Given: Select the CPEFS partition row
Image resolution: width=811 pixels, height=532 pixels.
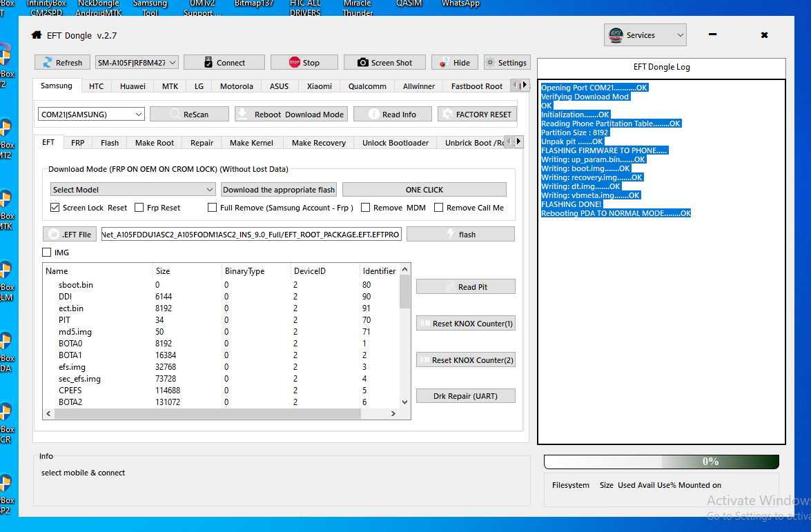Looking at the screenshot, I should pos(222,391).
